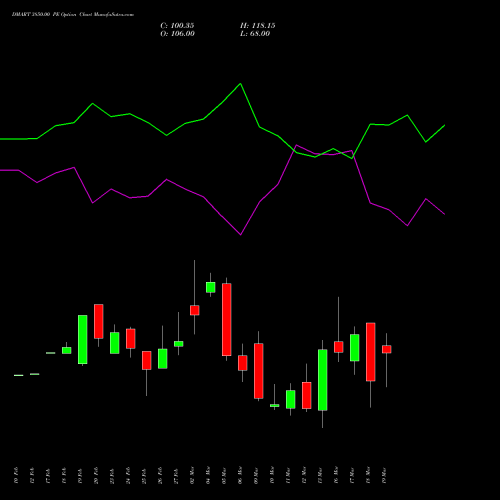The width and height of the screenshot is (500, 500).
Task: Click the 06 Mar date label
Action: (x=240, y=475)
